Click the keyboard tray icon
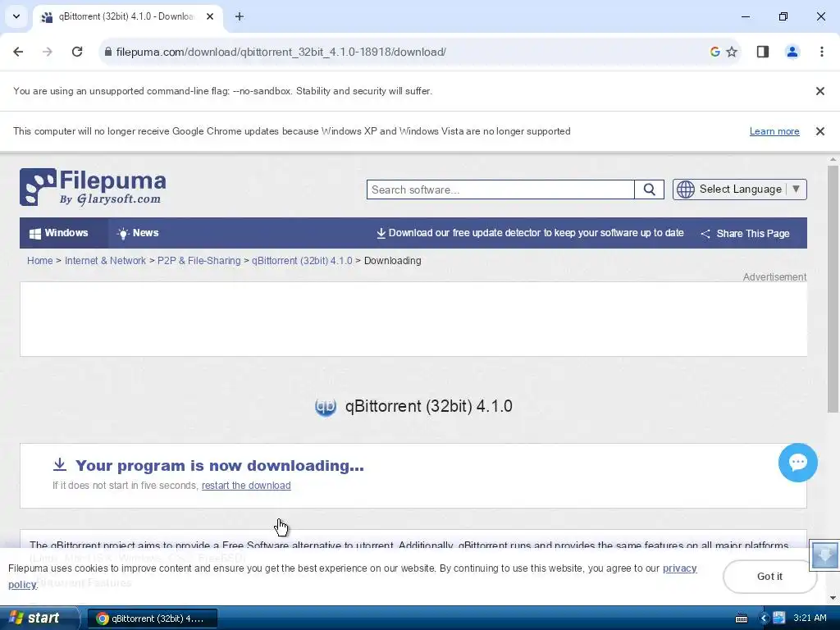840x630 pixels. point(742,619)
